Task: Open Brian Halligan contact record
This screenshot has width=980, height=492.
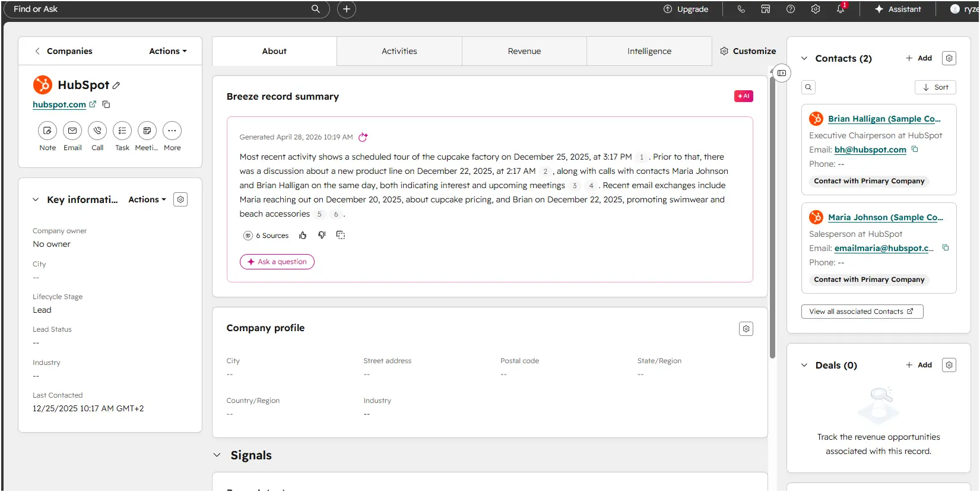Action: 884,119
